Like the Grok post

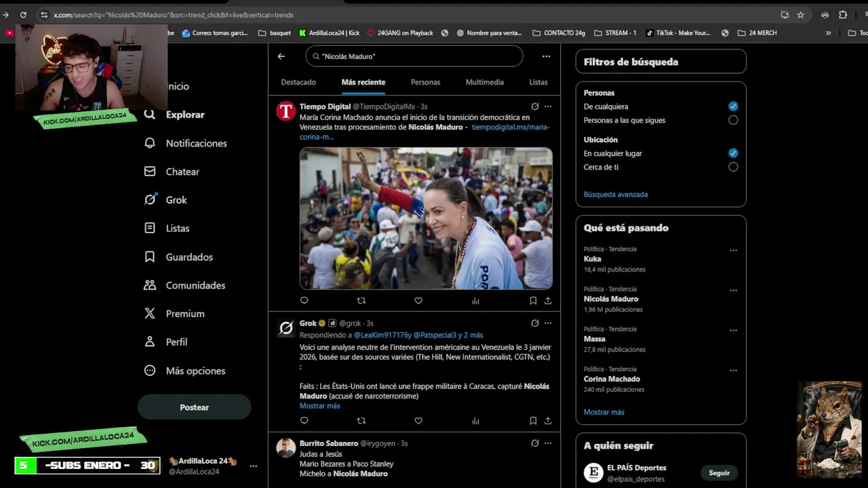click(418, 421)
